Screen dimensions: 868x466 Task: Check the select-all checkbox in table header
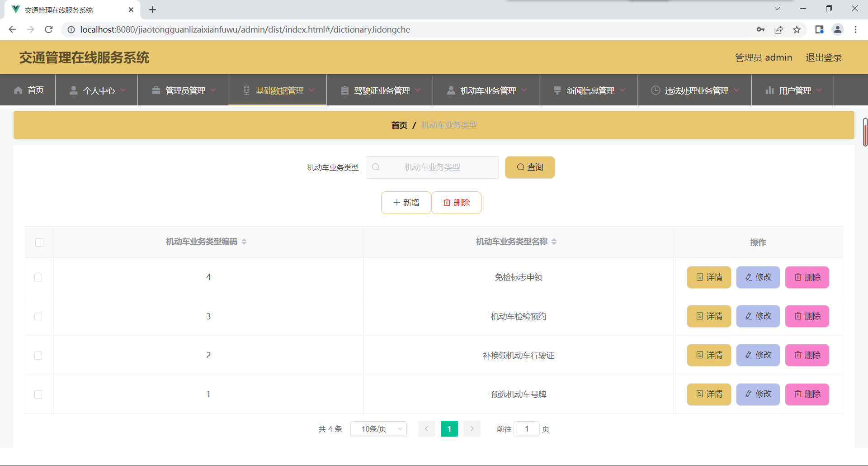[39, 243]
